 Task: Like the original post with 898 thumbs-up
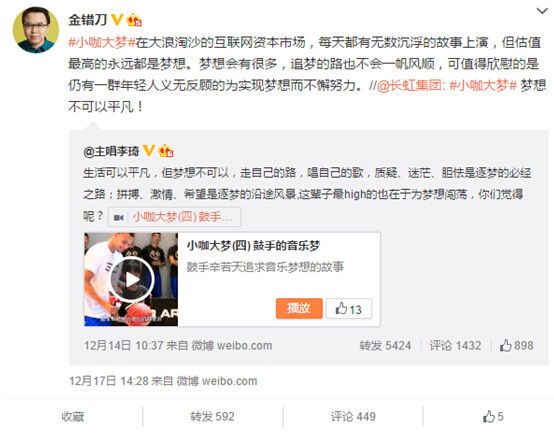[x=517, y=345]
